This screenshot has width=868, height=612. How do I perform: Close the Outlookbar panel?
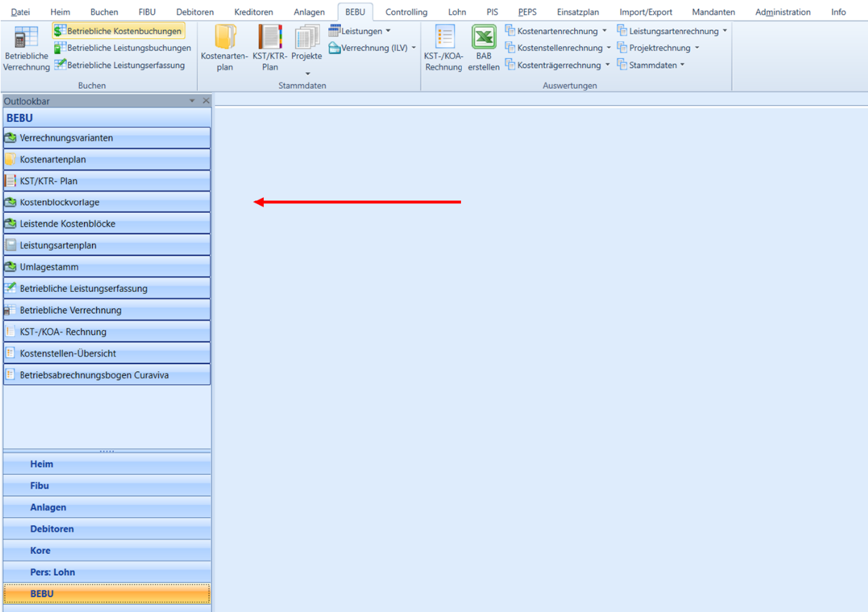pos(206,101)
